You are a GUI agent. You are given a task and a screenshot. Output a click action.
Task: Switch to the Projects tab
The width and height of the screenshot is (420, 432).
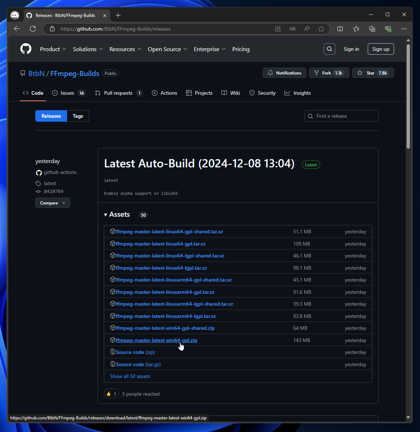[199, 93]
